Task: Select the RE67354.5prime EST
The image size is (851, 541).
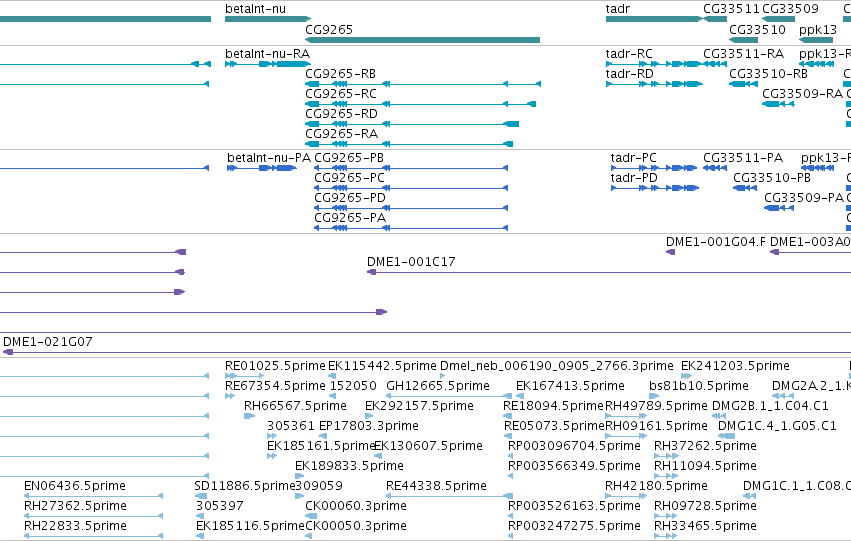Action: 230,396
